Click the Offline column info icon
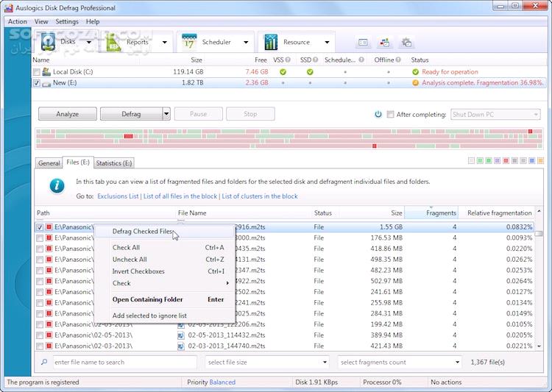 (398, 60)
